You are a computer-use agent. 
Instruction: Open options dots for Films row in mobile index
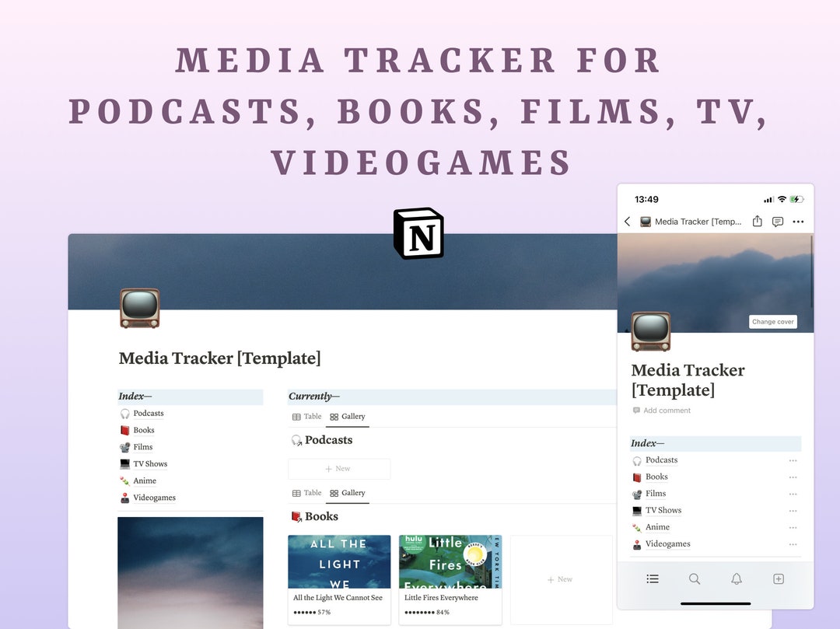(793, 494)
